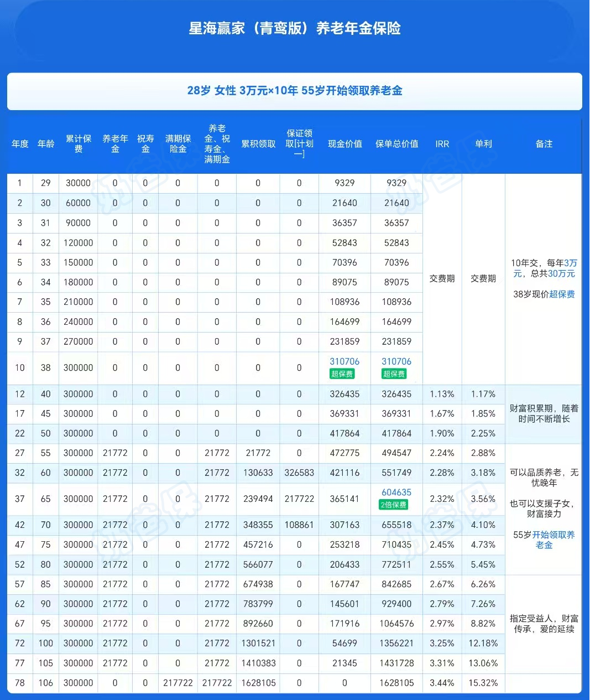Click the 累计保费 column header
The image size is (590, 700).
pyautogui.click(x=78, y=144)
